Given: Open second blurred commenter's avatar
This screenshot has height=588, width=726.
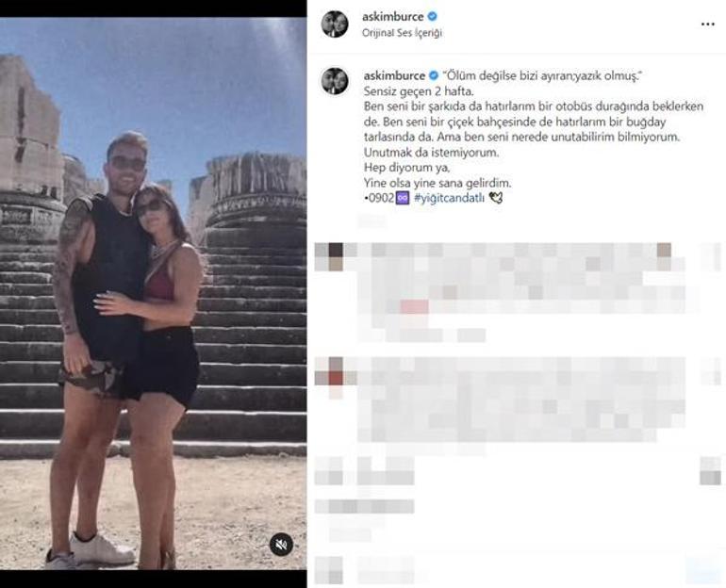Looking at the screenshot, I should tap(329, 371).
